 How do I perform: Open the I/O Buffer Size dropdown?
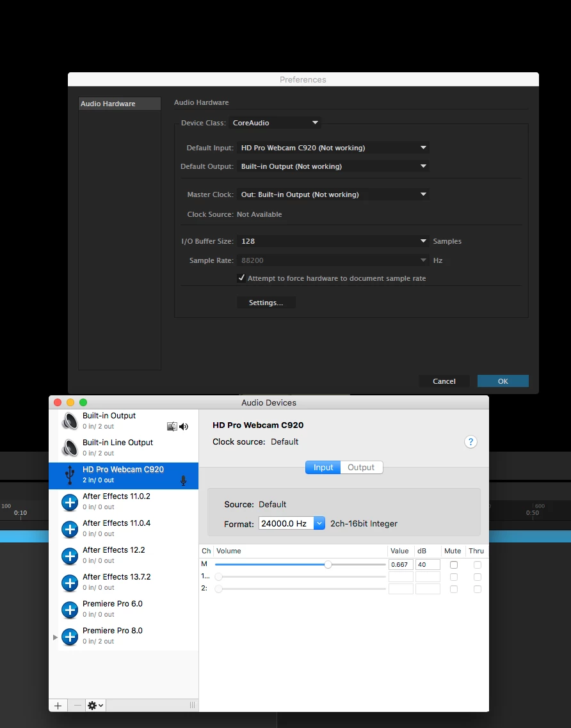click(333, 241)
